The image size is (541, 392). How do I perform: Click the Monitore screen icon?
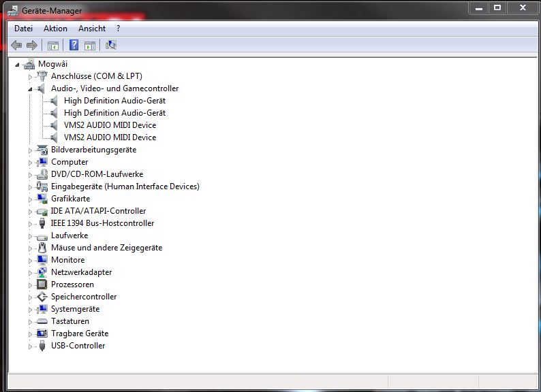click(x=42, y=260)
